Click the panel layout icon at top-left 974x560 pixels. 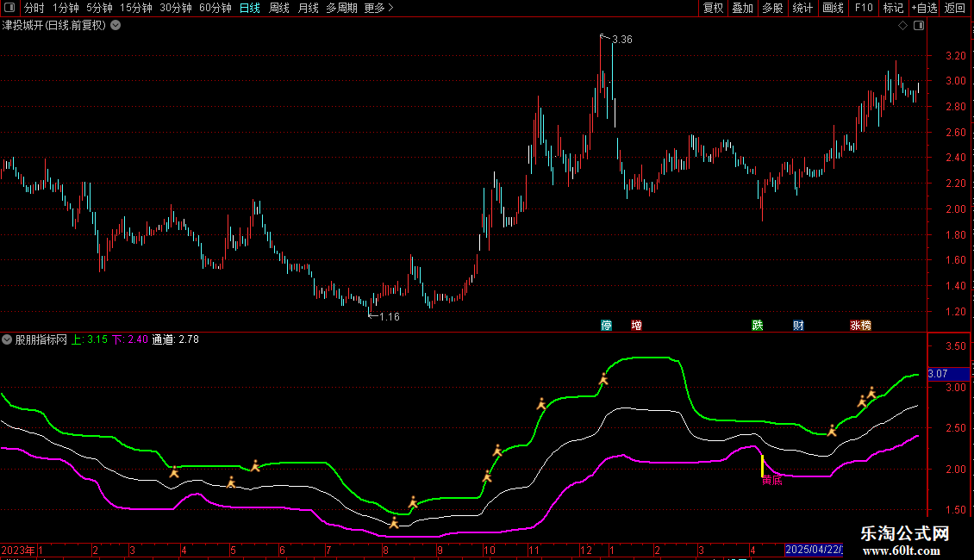[9, 8]
